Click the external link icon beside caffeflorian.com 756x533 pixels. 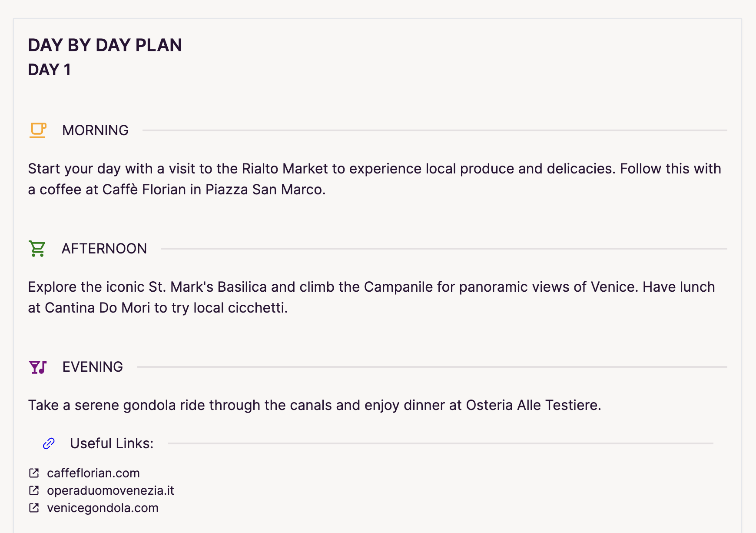coord(34,473)
